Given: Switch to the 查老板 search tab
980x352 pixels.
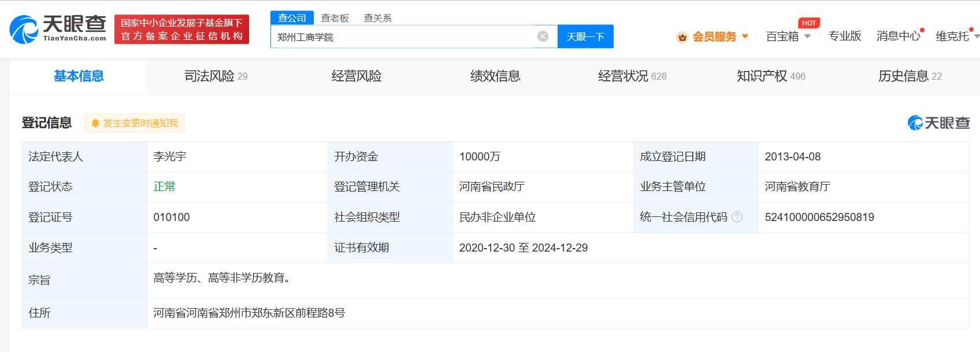Looking at the screenshot, I should click(x=335, y=18).
